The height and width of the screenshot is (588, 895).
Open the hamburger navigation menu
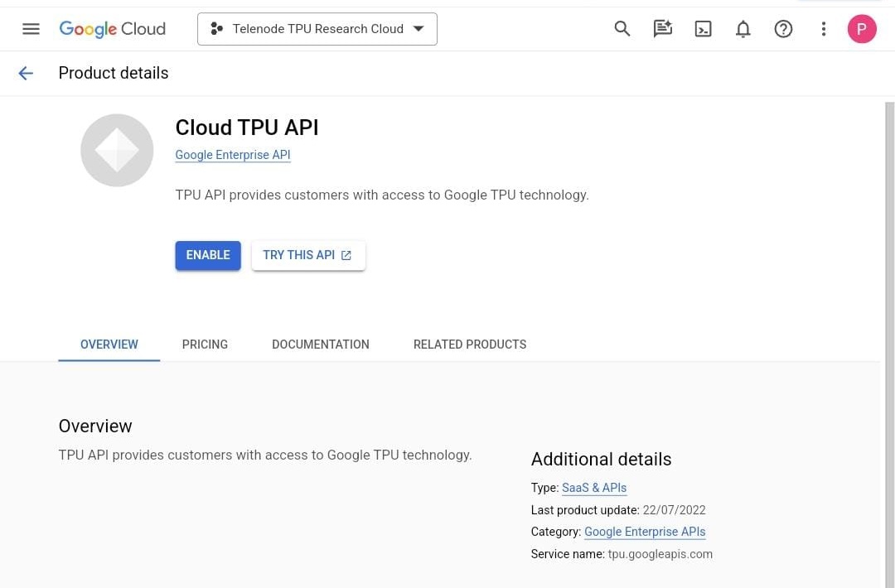tap(31, 28)
